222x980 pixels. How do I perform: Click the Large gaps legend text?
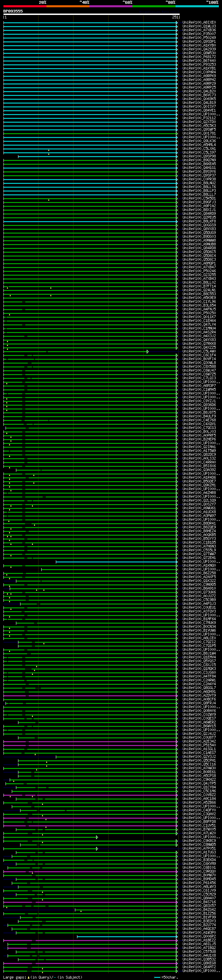point(43,977)
